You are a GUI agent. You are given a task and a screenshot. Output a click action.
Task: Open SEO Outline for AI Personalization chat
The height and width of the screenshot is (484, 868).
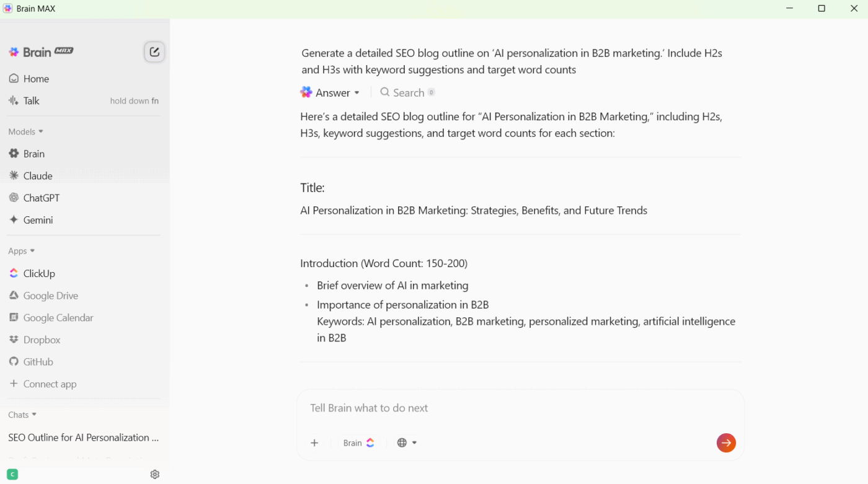coord(83,438)
